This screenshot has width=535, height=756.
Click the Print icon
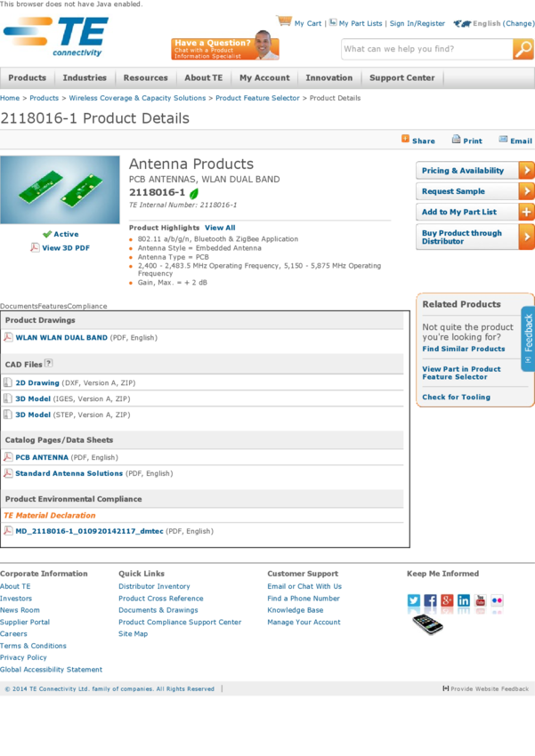point(456,140)
